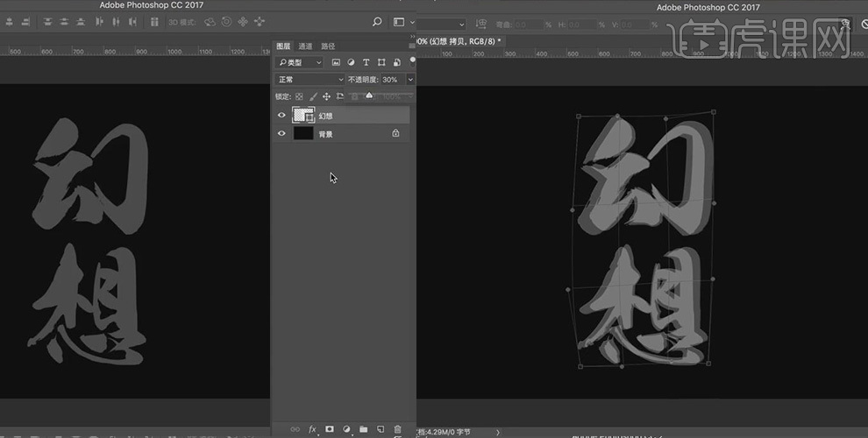868x438 pixels.
Task: Click distribute left edges icon
Action: 100,22
